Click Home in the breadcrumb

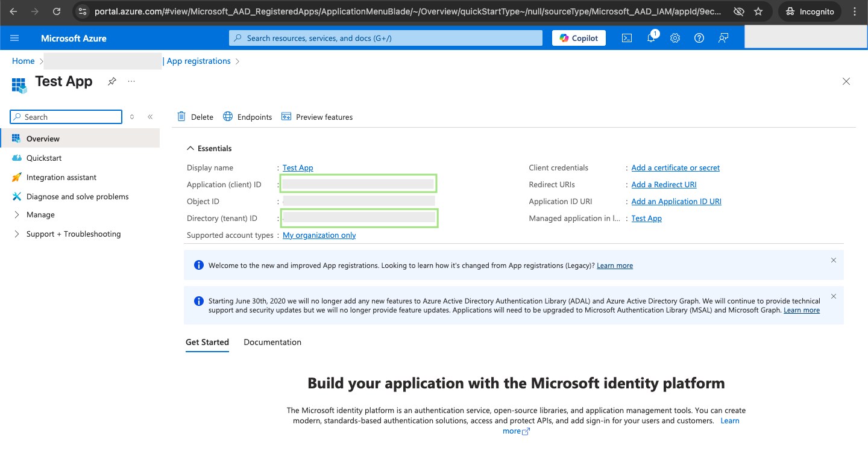tap(23, 61)
